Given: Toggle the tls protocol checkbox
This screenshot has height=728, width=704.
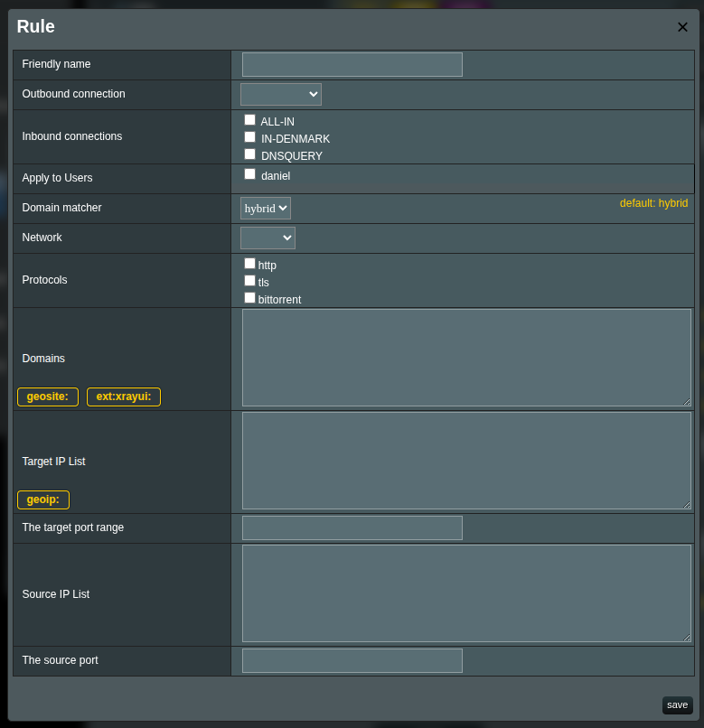Looking at the screenshot, I should point(250,281).
